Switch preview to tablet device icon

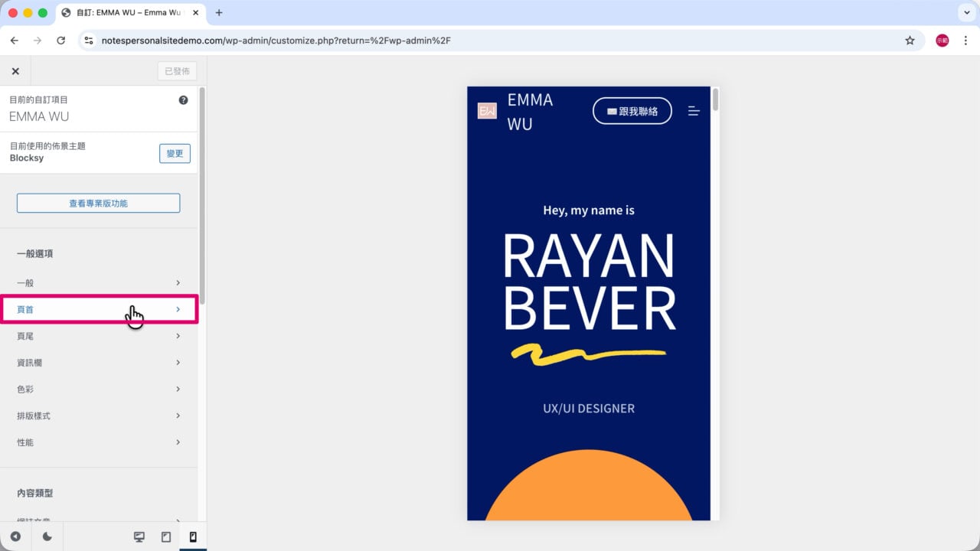(166, 536)
